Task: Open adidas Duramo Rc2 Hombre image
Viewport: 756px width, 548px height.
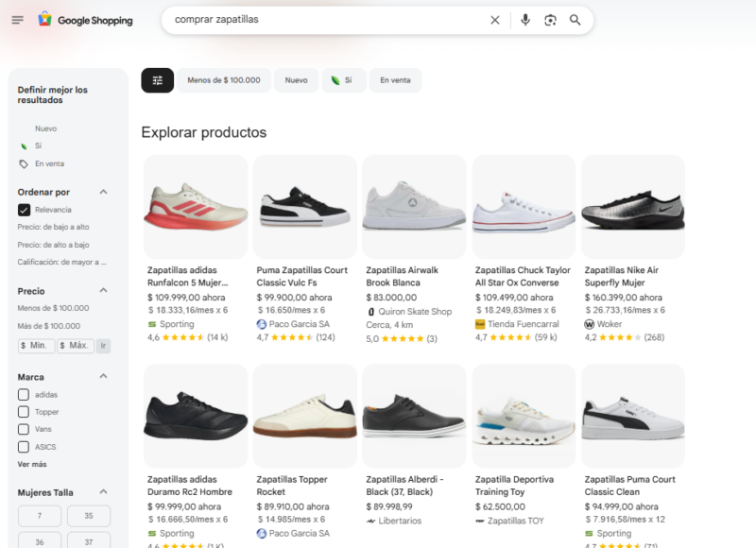Action: (x=196, y=416)
